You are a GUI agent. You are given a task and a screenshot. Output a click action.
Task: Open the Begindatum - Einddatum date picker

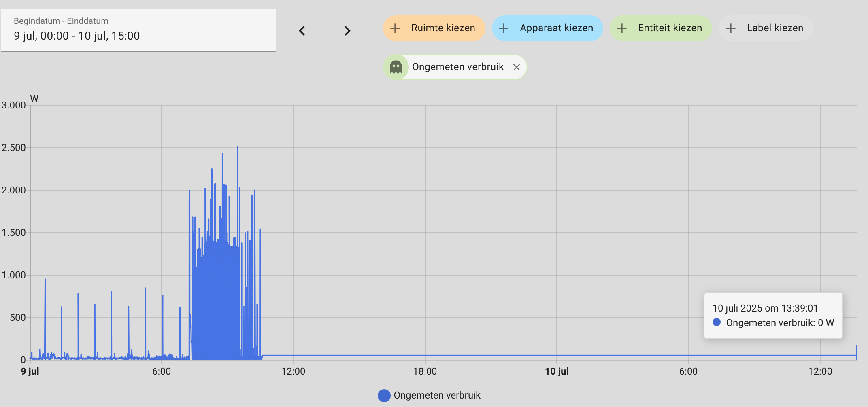(138, 30)
